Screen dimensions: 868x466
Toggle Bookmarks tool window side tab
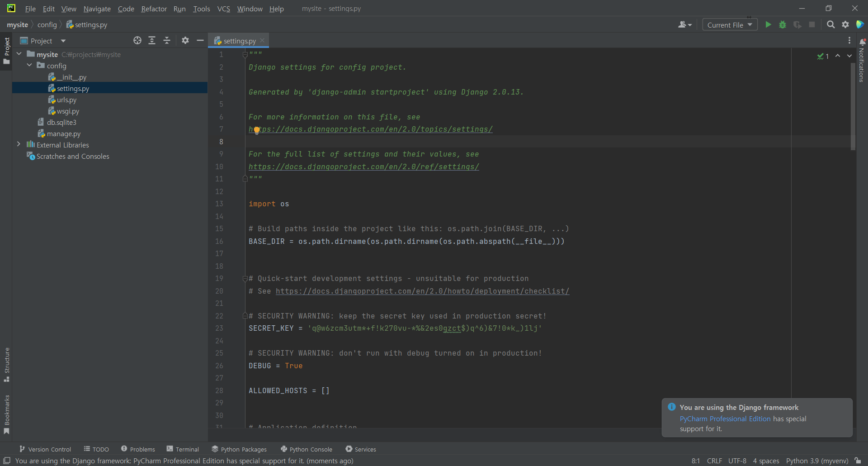pos(6,415)
